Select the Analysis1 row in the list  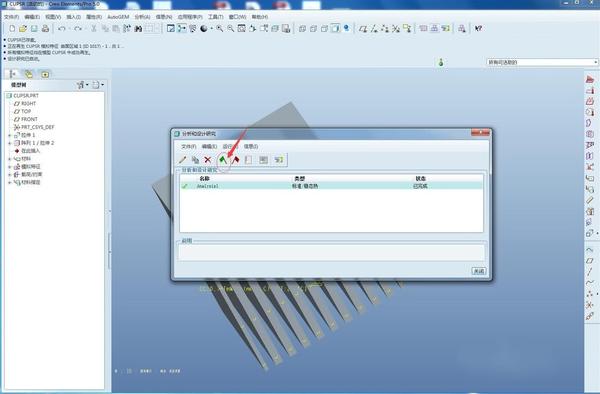tap(331, 186)
